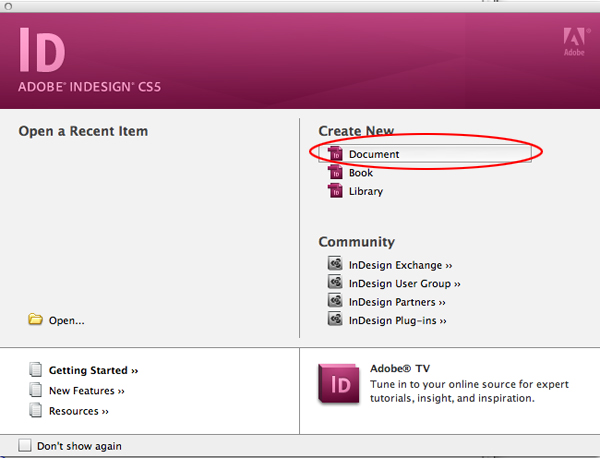Click the window close circle at top left

(x=8, y=6)
